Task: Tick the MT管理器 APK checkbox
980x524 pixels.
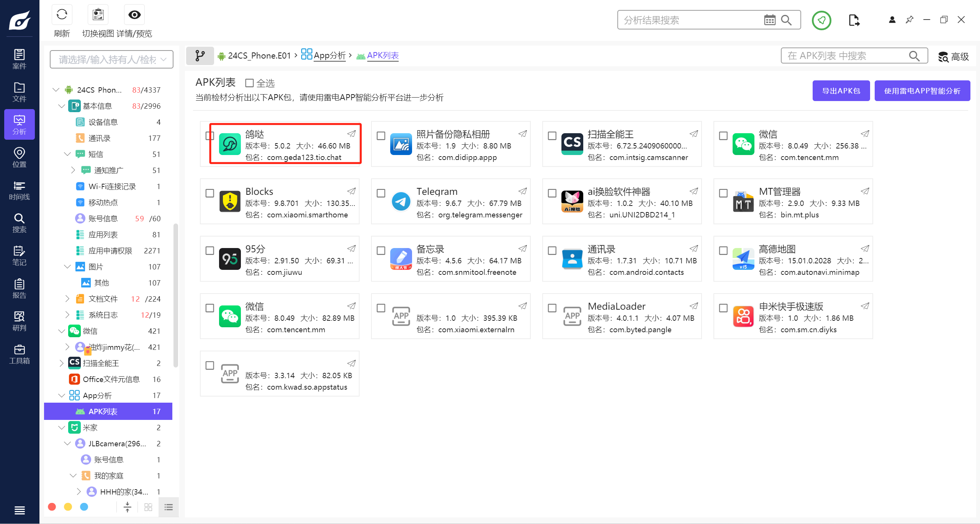Action: (x=723, y=193)
